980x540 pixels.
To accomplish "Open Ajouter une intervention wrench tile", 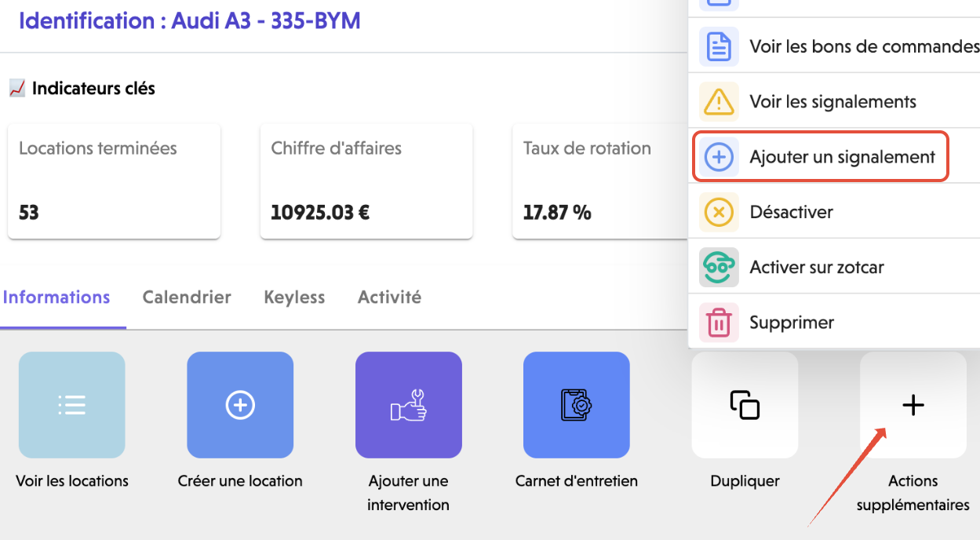I will point(408,404).
